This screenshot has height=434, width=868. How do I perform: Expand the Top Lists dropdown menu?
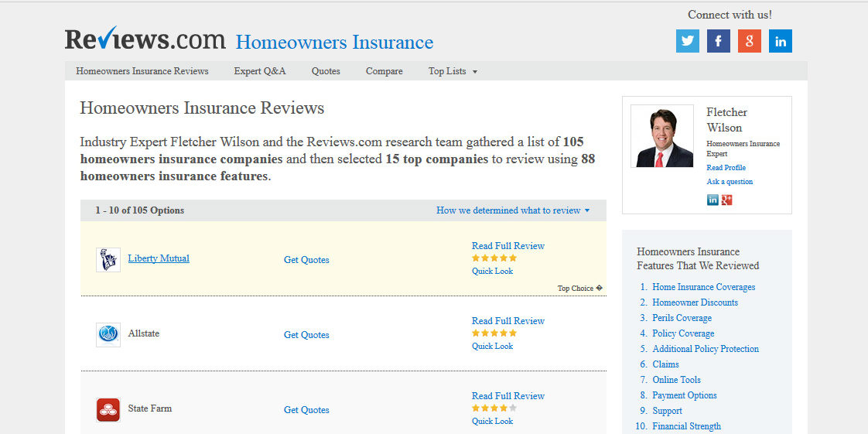point(453,71)
